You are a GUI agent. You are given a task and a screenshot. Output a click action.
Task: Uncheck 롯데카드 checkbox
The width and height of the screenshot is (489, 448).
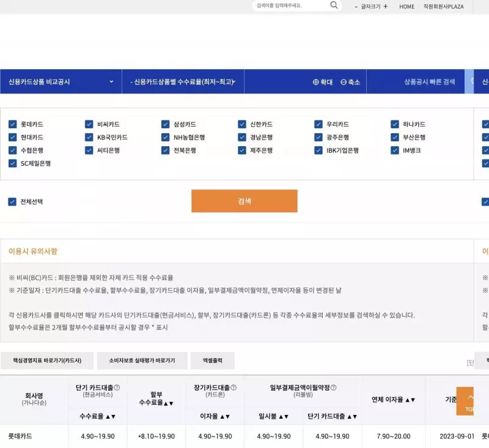coord(12,125)
